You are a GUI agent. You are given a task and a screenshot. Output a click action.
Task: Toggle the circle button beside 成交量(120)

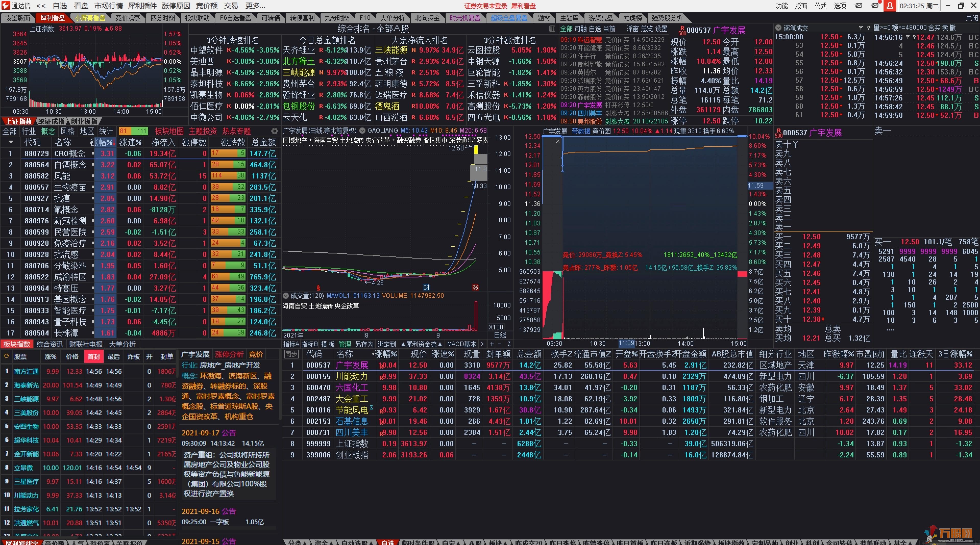point(286,295)
